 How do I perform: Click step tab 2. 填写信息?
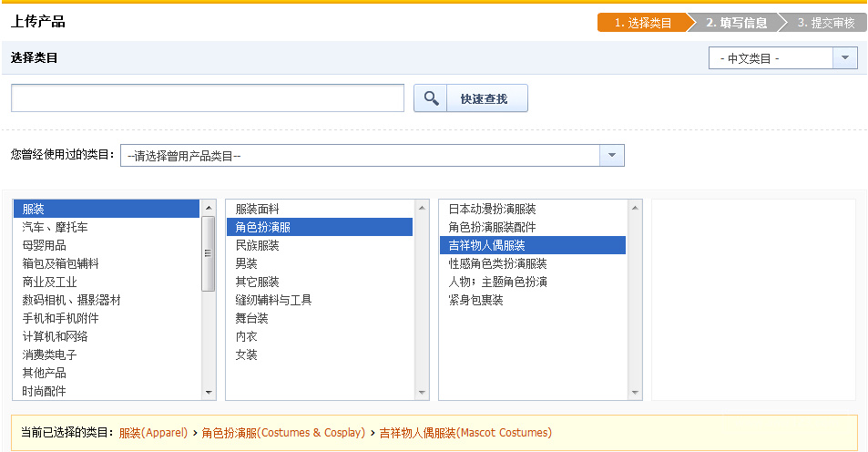(x=736, y=23)
